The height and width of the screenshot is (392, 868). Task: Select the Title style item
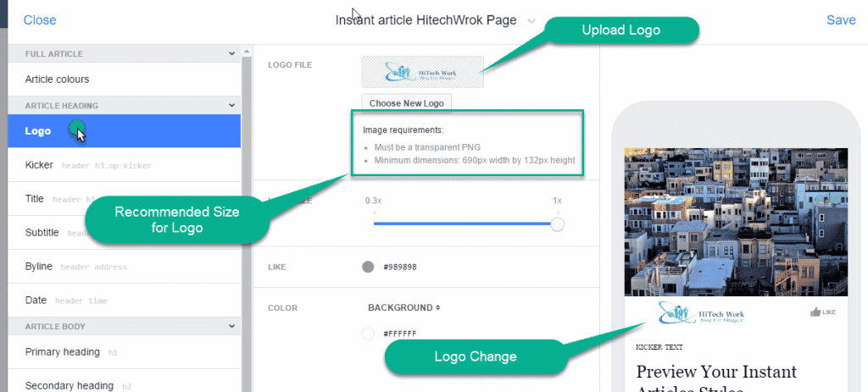[x=125, y=199]
